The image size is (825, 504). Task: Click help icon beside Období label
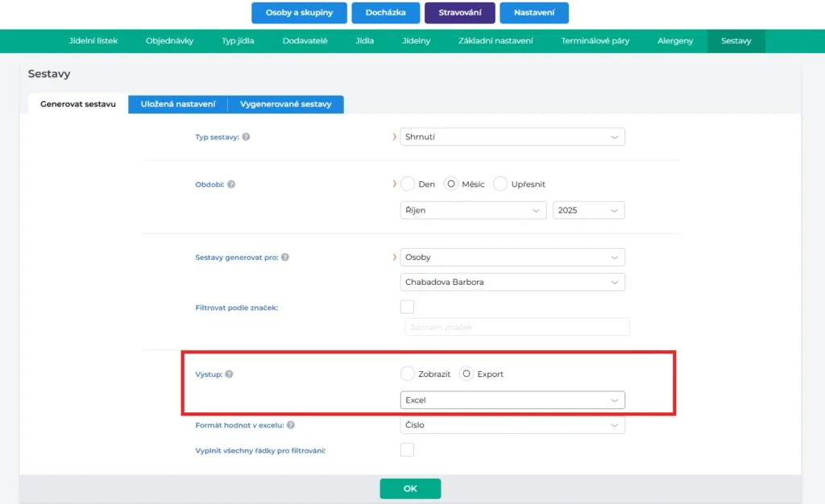[231, 184]
